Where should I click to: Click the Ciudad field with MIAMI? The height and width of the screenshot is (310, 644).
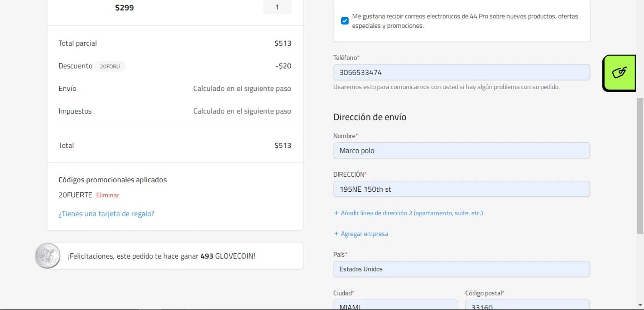pos(395,305)
